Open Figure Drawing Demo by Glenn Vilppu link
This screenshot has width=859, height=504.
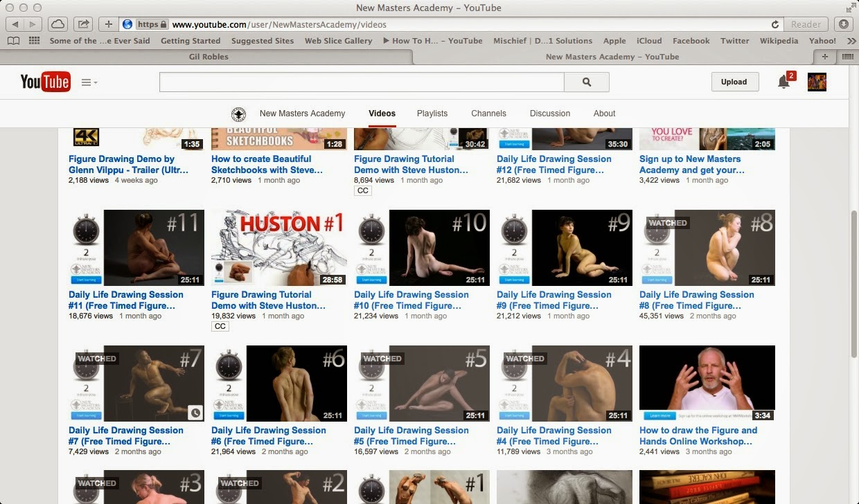click(x=128, y=164)
